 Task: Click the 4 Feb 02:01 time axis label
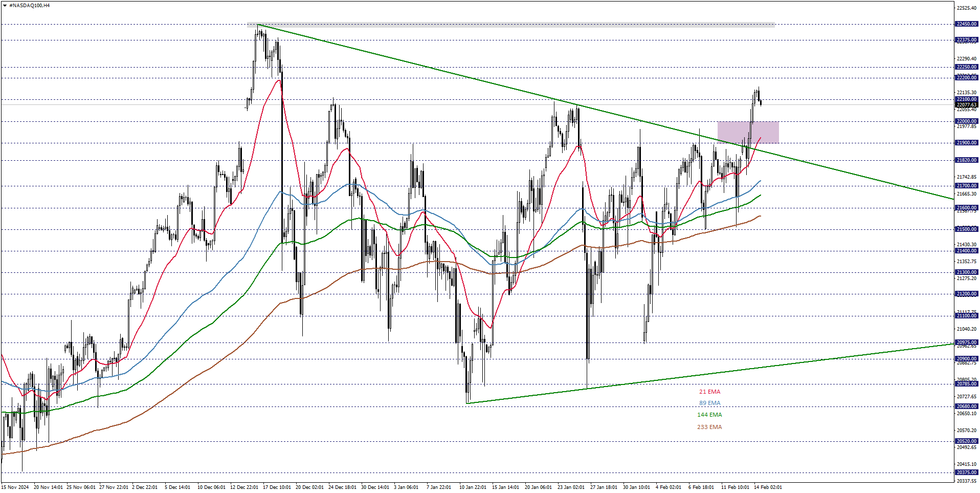click(668, 487)
